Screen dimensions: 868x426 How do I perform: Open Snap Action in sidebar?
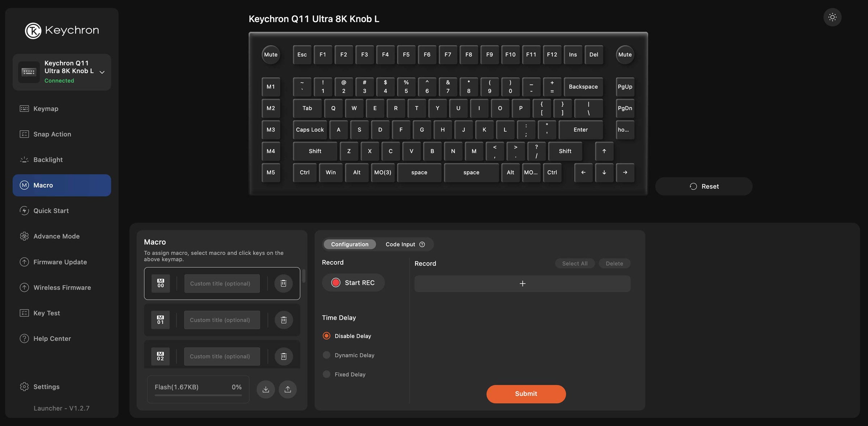61,134
